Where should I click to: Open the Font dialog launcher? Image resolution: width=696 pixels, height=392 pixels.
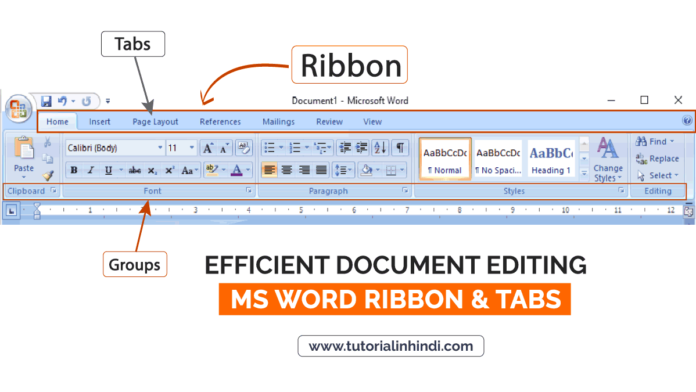tap(249, 190)
